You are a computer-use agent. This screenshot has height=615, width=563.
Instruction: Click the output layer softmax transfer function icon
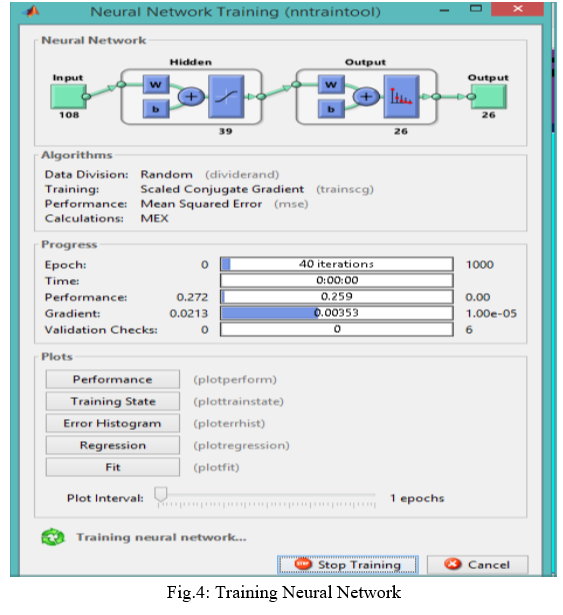(x=401, y=96)
